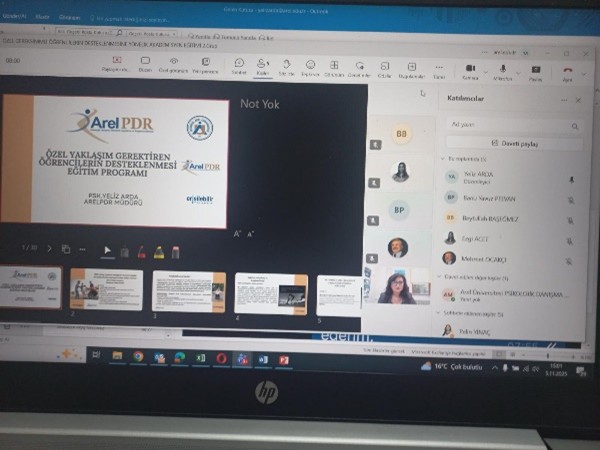The width and height of the screenshot is (600, 450).
Task: Select the red laser pointer tool
Action: pyautogui.click(x=141, y=252)
